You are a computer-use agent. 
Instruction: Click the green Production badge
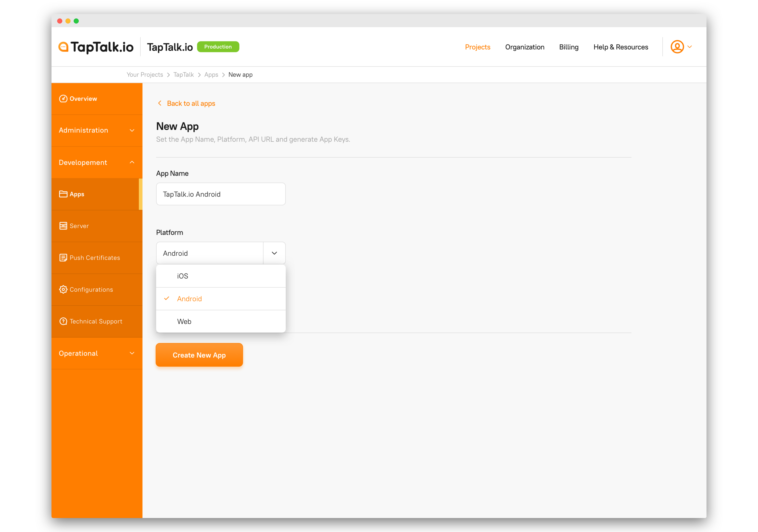click(218, 47)
